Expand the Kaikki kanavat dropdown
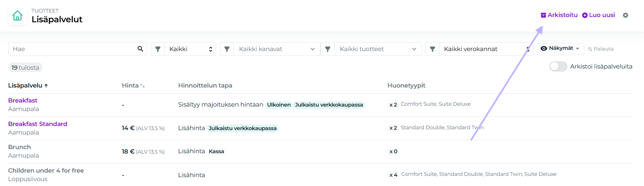This screenshot has width=644, height=186. coord(276,49)
